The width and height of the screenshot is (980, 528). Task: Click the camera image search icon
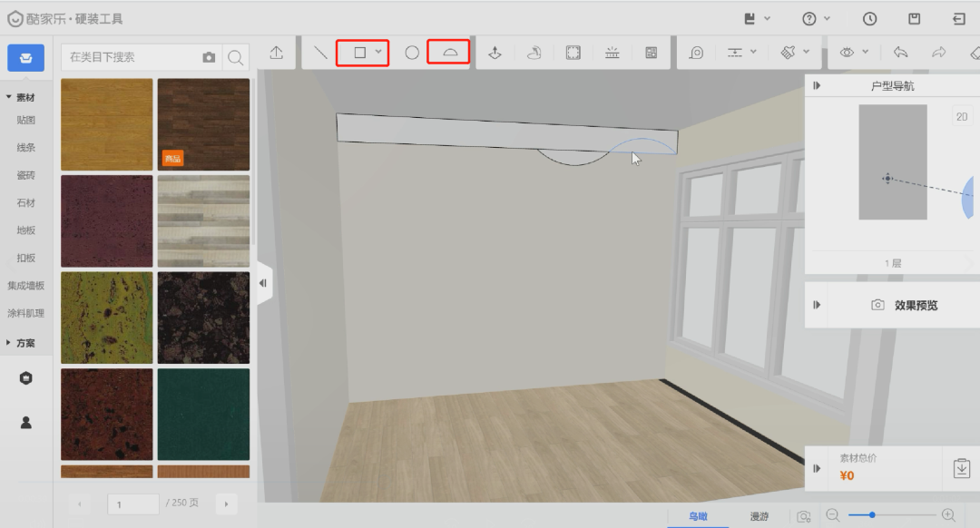tap(209, 57)
